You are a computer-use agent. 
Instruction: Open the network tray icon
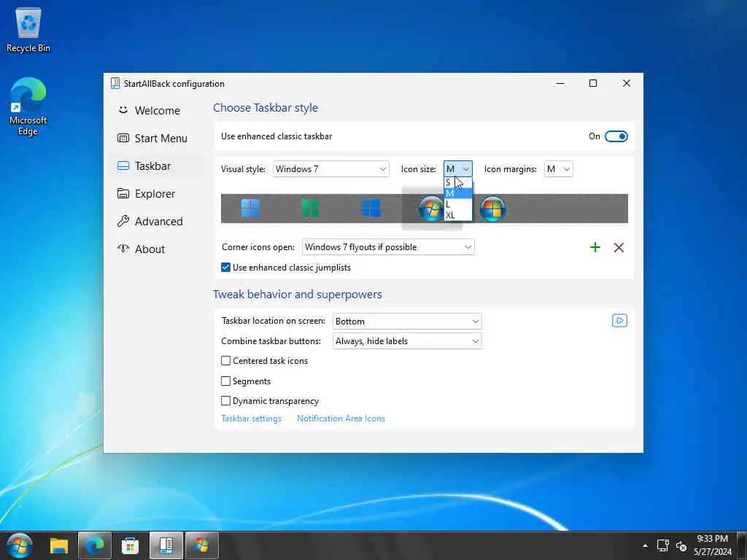[x=662, y=545]
